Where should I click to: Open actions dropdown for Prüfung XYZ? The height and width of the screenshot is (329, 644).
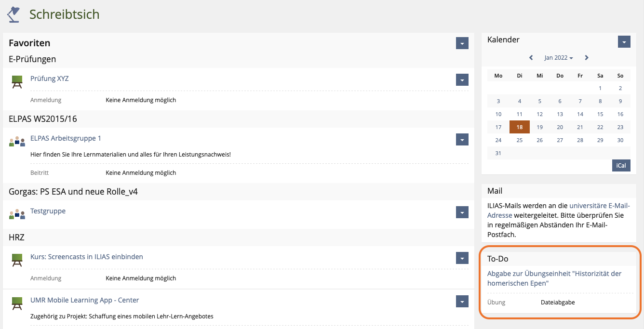462,80
